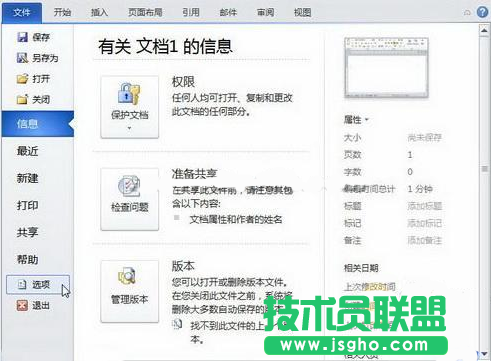This screenshot has height=361, width=491.
Task: Click the Manage Versions (管理版本) button
Action: [130, 291]
